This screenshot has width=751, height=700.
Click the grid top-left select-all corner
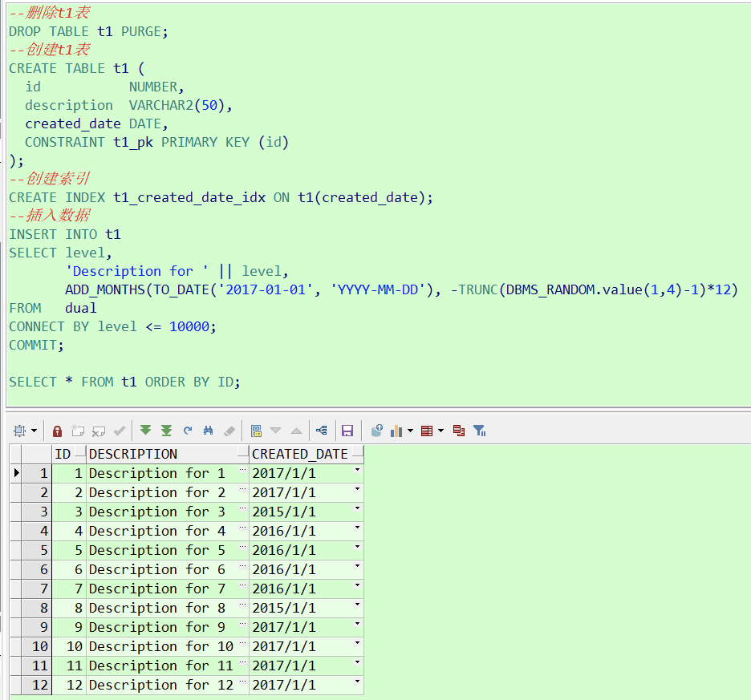[16, 454]
